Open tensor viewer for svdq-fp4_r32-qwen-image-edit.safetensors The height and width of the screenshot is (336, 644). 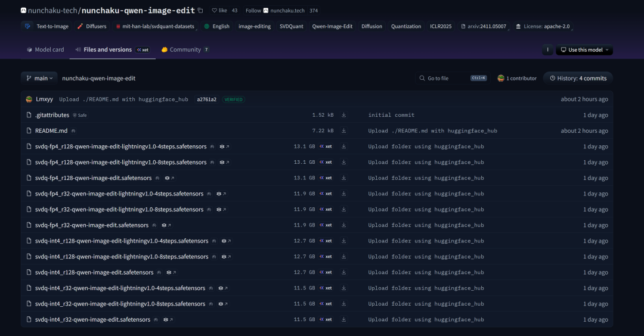pos(166,225)
